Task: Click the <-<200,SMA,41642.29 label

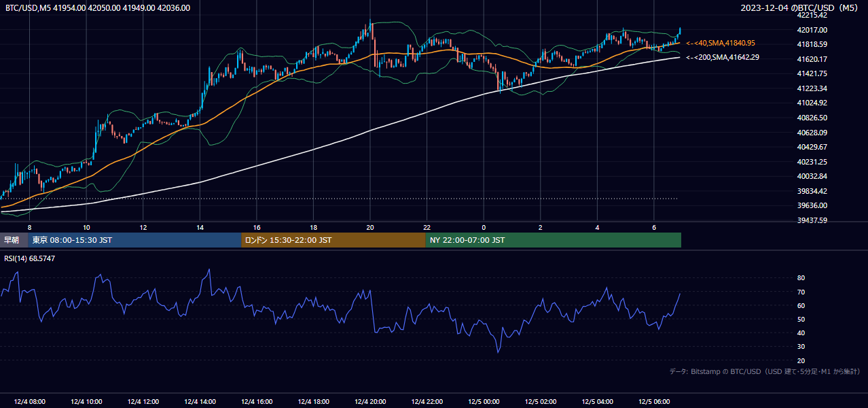Action: tap(723, 57)
